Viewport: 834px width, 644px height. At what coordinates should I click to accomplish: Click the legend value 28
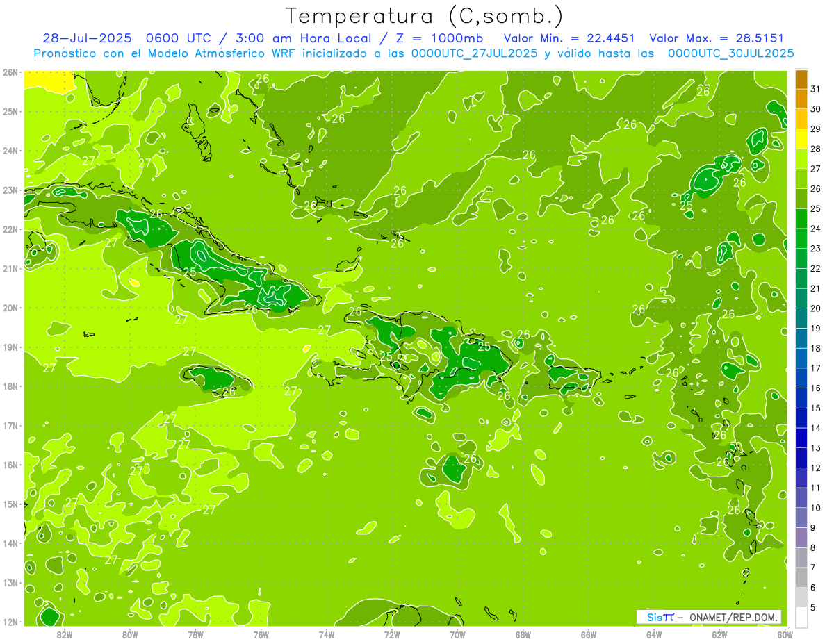point(815,149)
